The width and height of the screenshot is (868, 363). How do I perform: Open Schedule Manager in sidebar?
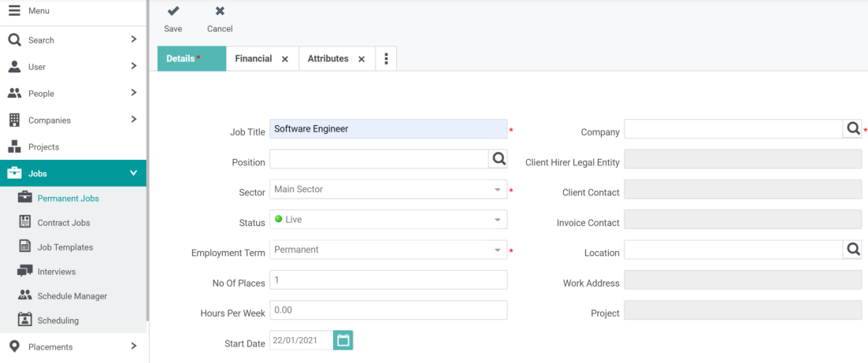73,295
